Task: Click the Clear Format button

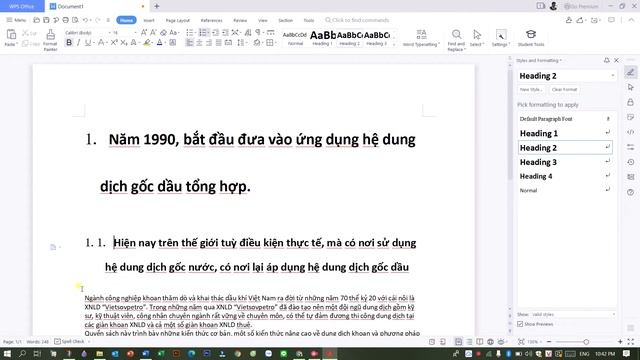Action: click(564, 89)
